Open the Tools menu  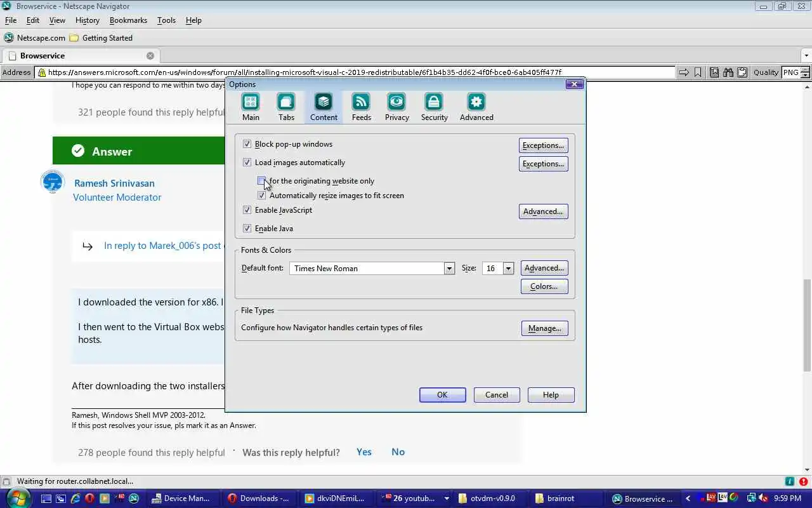pos(166,20)
